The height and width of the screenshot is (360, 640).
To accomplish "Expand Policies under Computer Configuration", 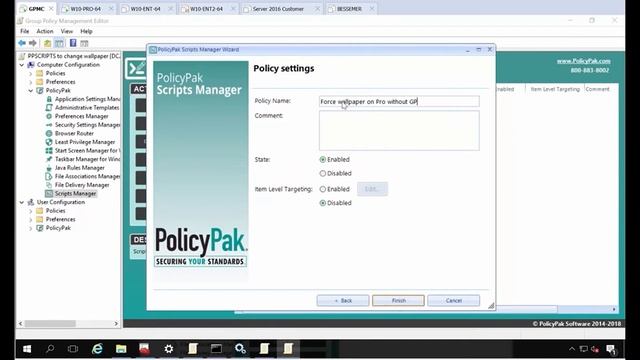I will [31, 73].
